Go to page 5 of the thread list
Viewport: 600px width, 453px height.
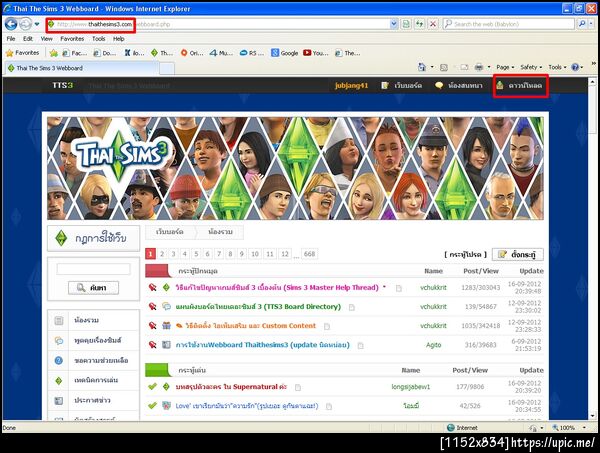tap(196, 254)
